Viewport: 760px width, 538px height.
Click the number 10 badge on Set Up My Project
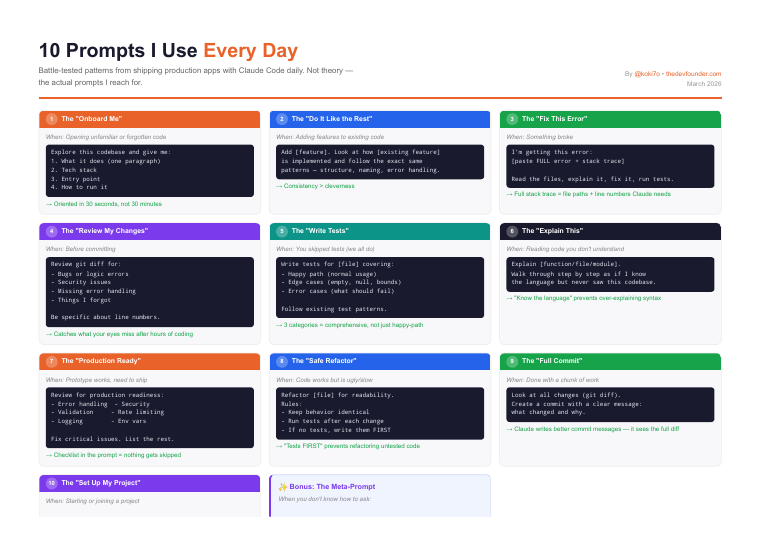pos(51,483)
